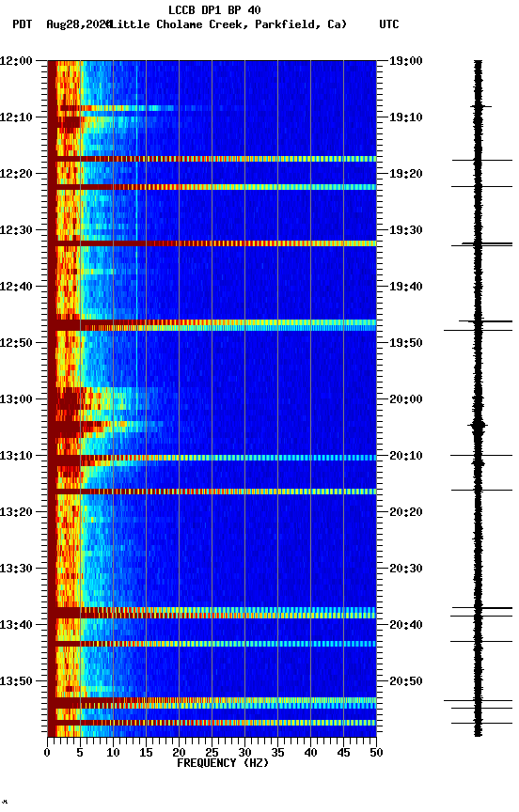Click the '19:30' UTC time label
Screen dimensions: 519x812
coord(406,230)
